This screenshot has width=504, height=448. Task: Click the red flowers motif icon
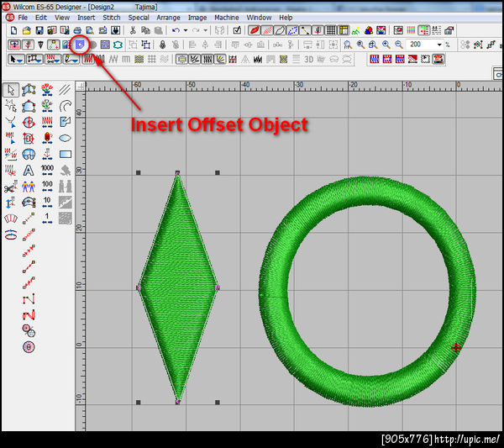point(47,90)
